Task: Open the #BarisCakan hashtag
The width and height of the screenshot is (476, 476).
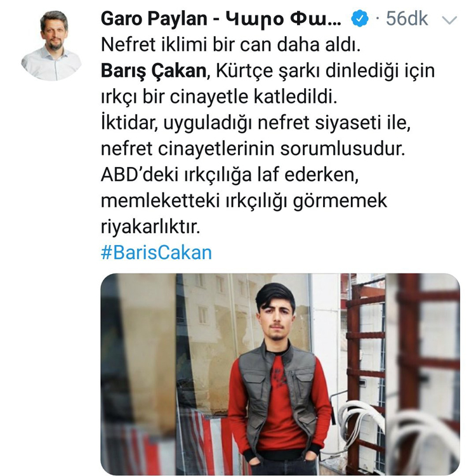Action: click(156, 253)
